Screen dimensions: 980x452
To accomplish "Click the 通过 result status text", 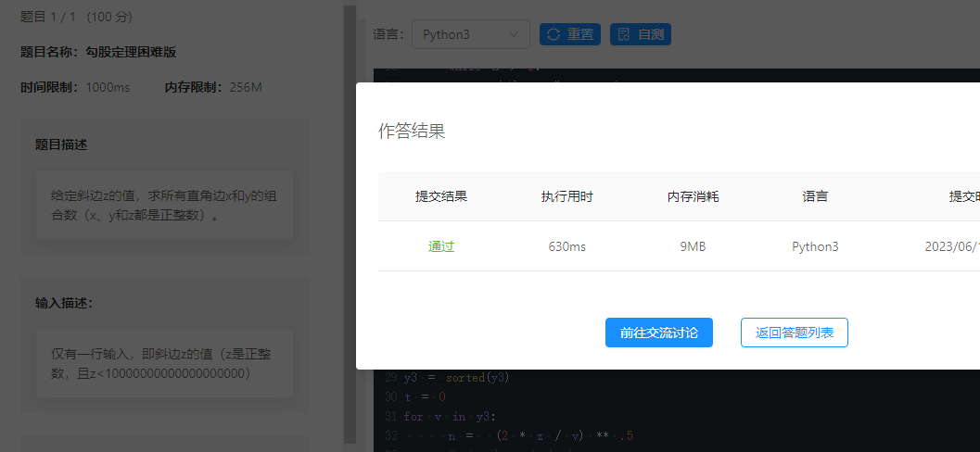I will [x=441, y=246].
